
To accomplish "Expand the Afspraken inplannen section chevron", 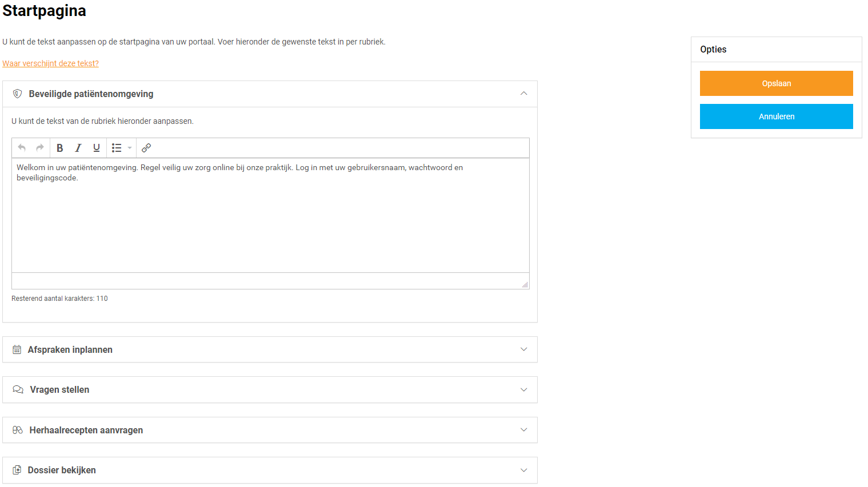I will click(x=523, y=349).
